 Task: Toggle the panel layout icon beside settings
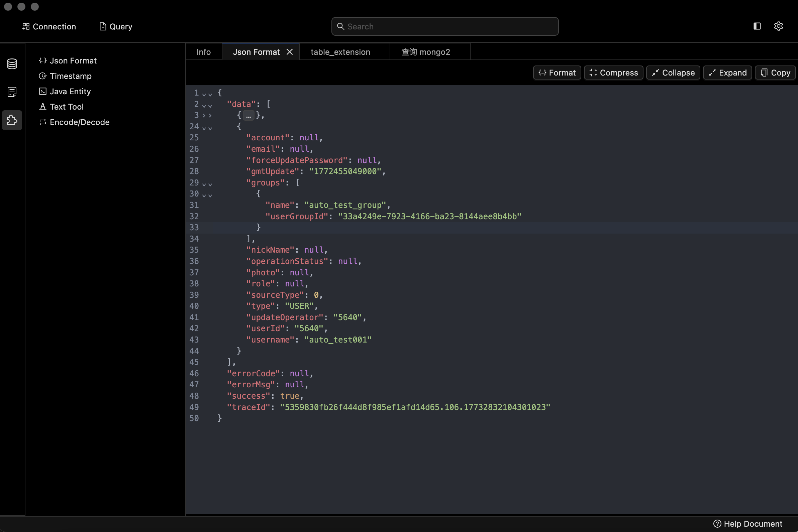coord(757,26)
